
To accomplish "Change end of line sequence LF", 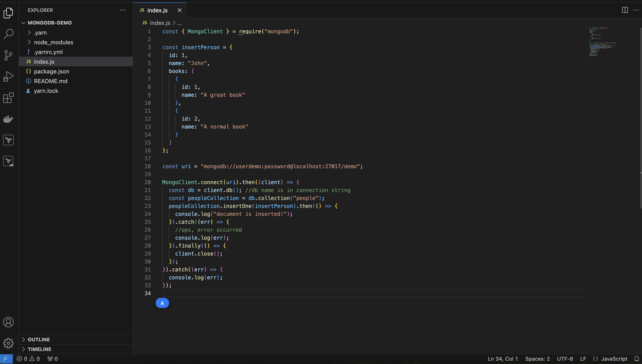I will [x=583, y=359].
